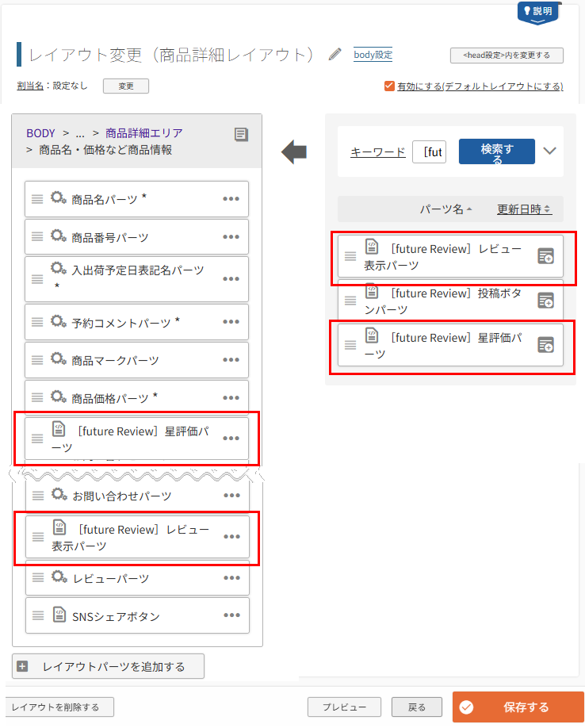Open options menu for layout 星評価パーツ
Screen dimensions: 585x728
[231, 439]
